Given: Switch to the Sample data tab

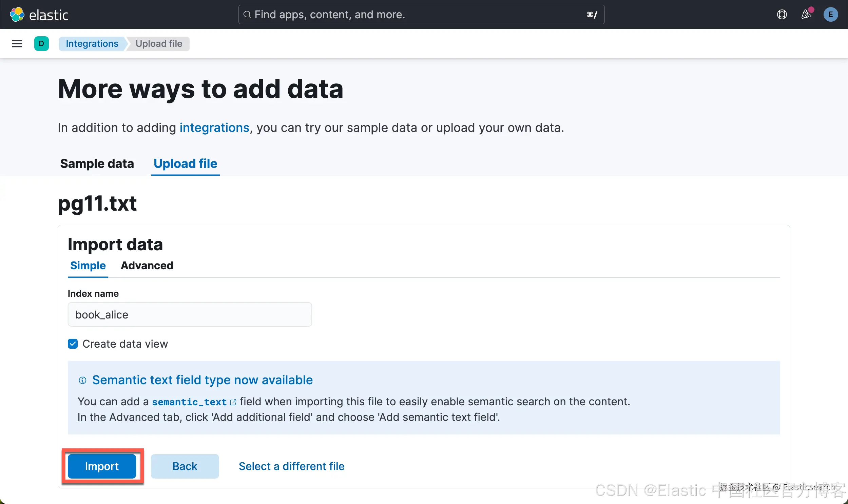Looking at the screenshot, I should pyautogui.click(x=97, y=164).
